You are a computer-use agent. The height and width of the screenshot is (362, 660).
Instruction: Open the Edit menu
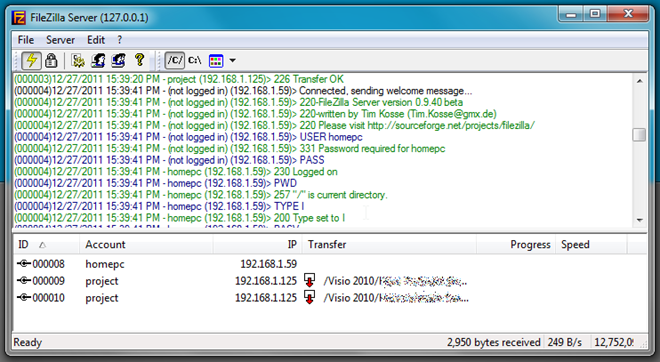96,40
